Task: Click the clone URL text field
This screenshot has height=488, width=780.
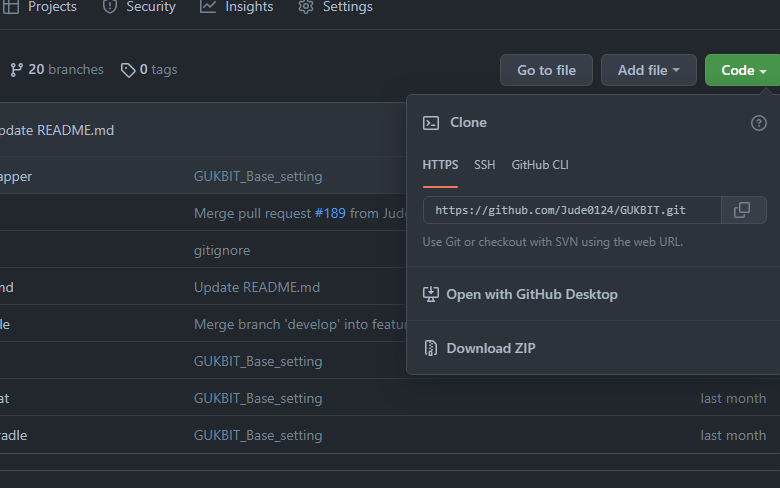Action: click(572, 210)
